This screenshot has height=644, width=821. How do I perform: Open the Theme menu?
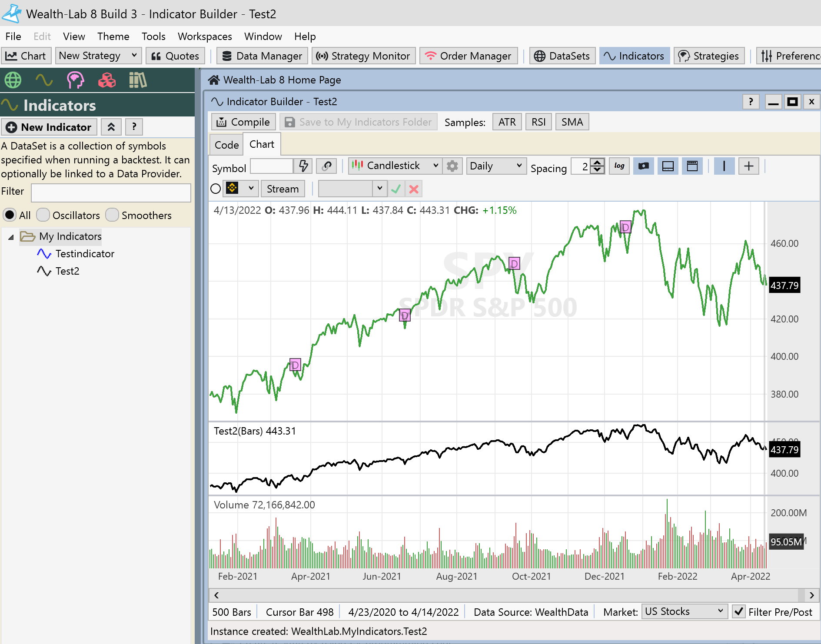coord(113,37)
